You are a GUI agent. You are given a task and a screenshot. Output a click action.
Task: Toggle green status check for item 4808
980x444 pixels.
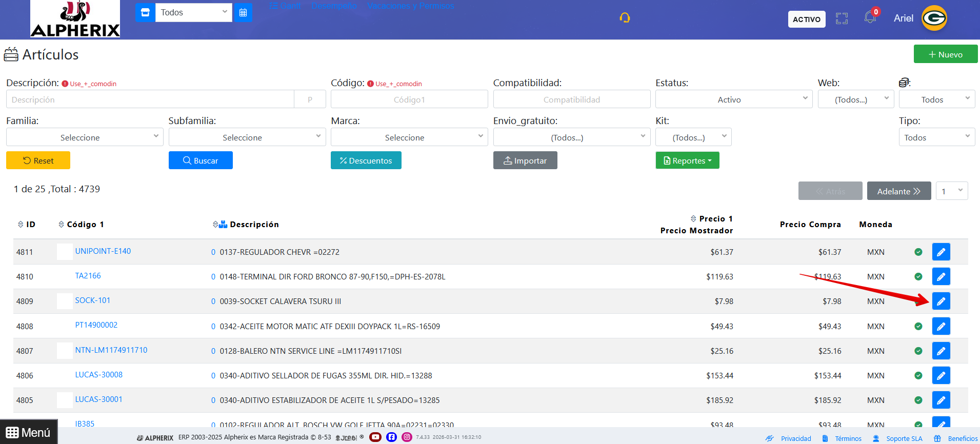tap(918, 327)
